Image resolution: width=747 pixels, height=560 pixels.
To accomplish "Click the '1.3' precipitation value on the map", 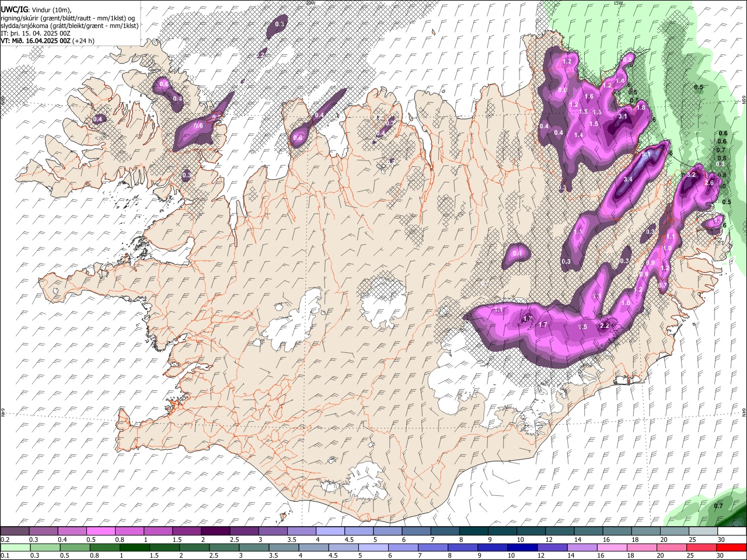I will point(597,112).
